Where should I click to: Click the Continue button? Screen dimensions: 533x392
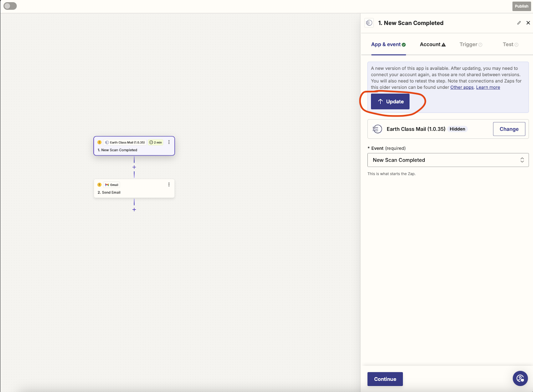pos(385,379)
